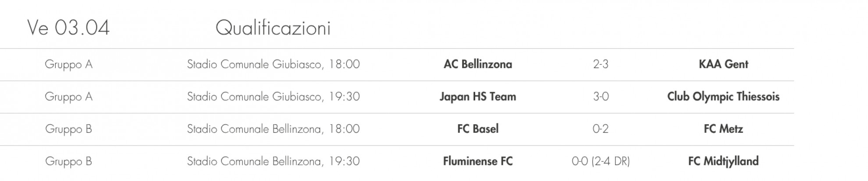Click Stadio Comunale Giubiasco, 19:30 venue
Viewport: 868px width, 181px height.
point(273,97)
